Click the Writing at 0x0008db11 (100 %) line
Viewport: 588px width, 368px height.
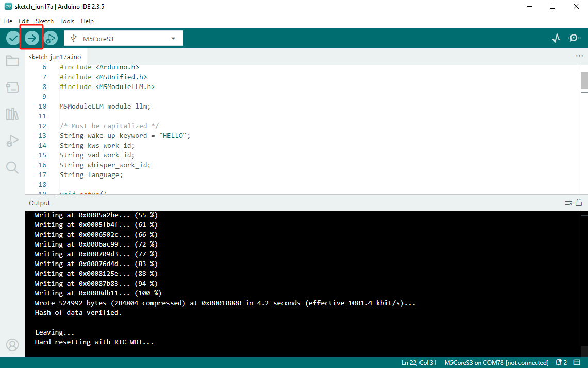[98, 293]
